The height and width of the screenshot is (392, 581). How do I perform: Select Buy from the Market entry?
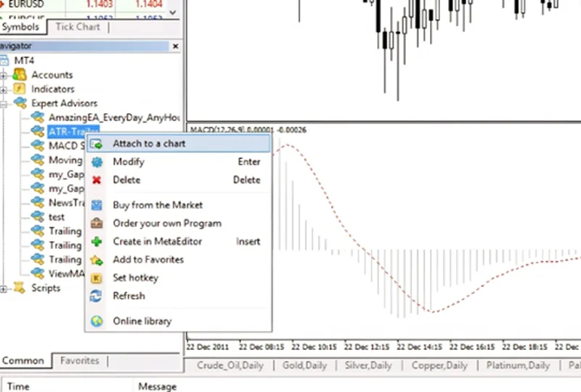tap(178, 205)
